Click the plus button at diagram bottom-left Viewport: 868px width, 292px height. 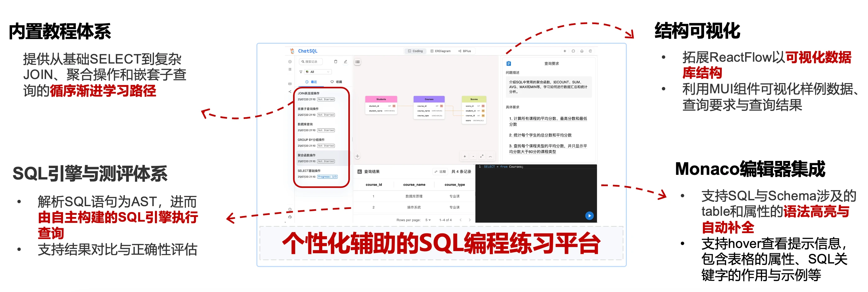click(x=357, y=156)
